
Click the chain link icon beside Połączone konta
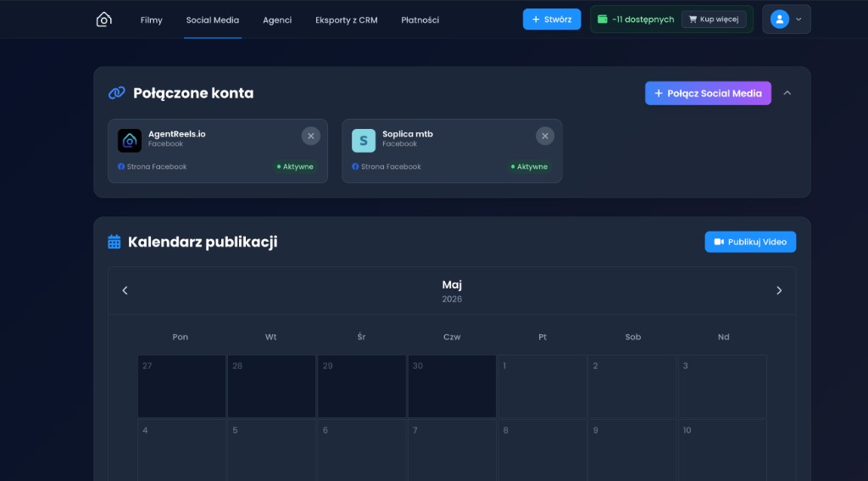116,93
